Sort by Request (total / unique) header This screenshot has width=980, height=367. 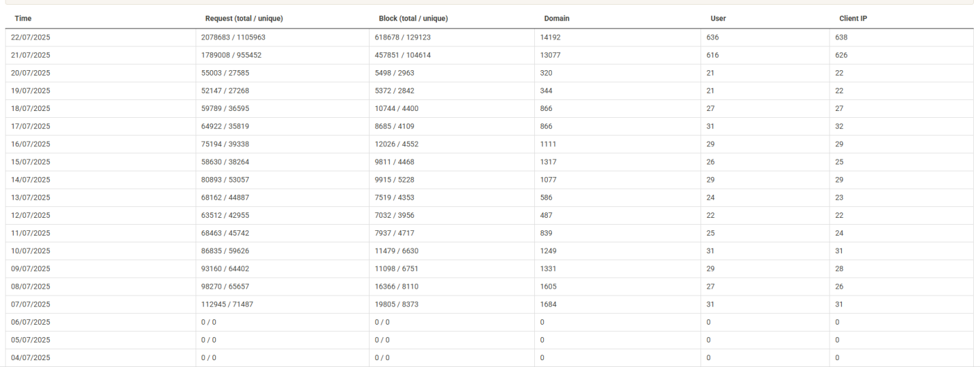(x=244, y=18)
